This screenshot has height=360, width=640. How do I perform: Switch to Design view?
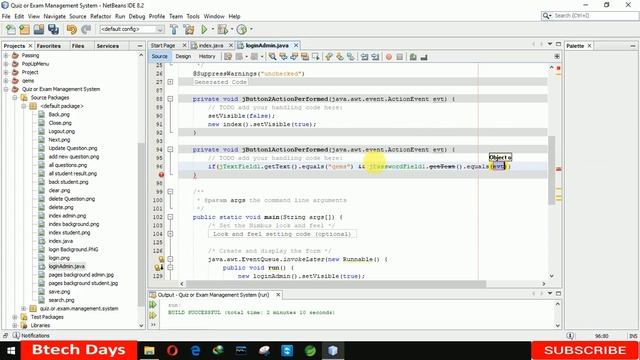point(183,56)
